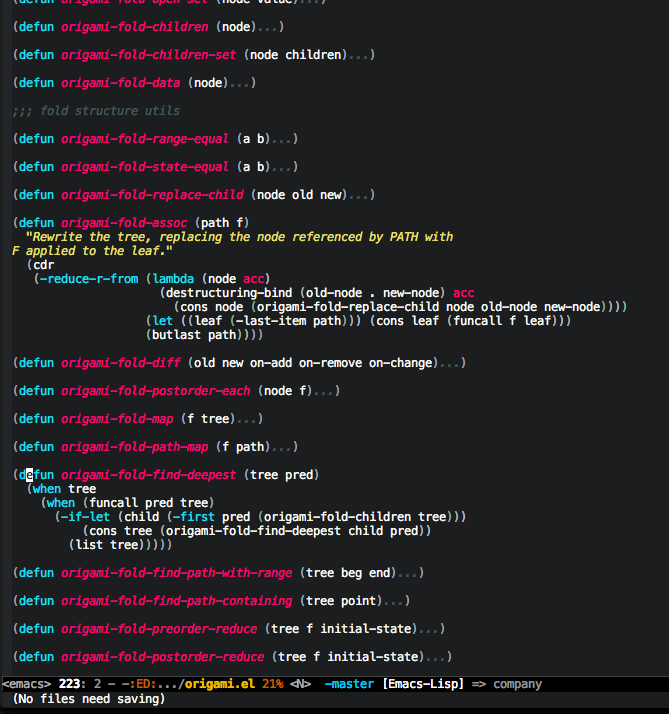Click the 21% buffer position indicator

click(x=272, y=684)
